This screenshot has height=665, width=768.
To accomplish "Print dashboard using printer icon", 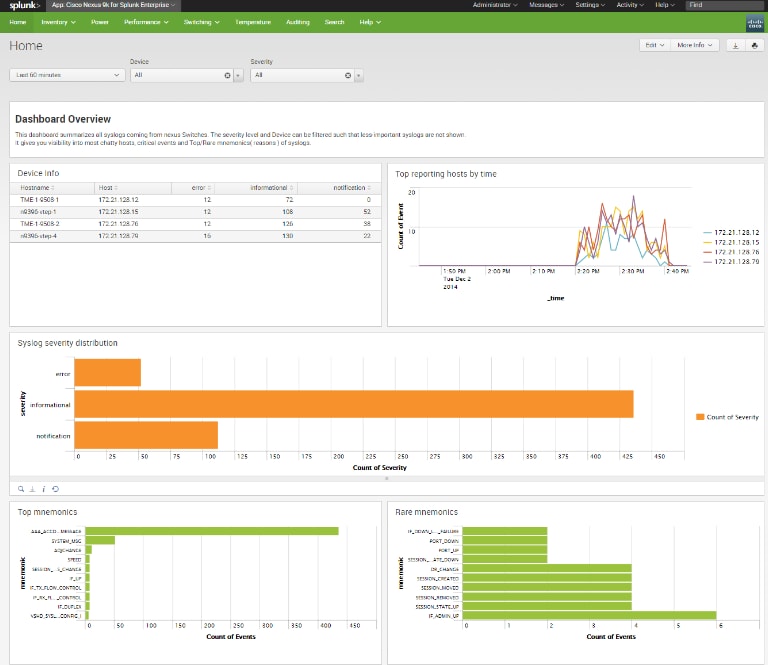I will 754,46.
